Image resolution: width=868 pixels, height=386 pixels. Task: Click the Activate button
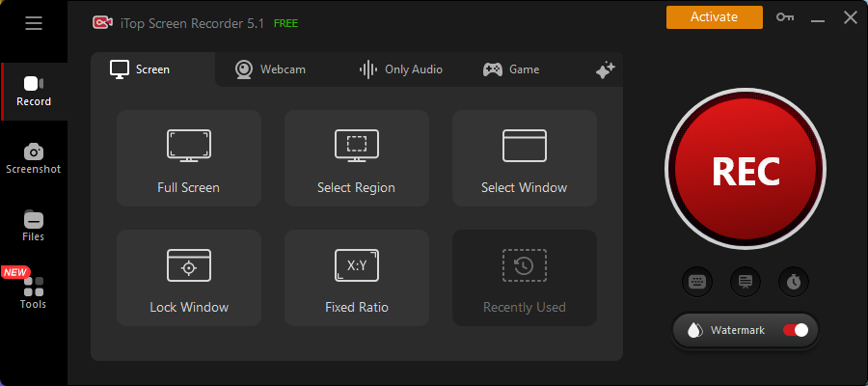click(714, 17)
